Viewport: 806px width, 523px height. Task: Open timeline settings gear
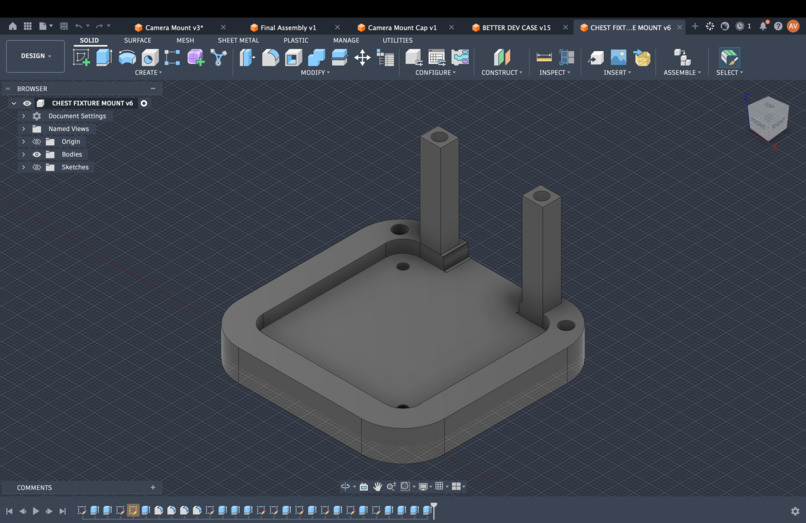(795, 511)
